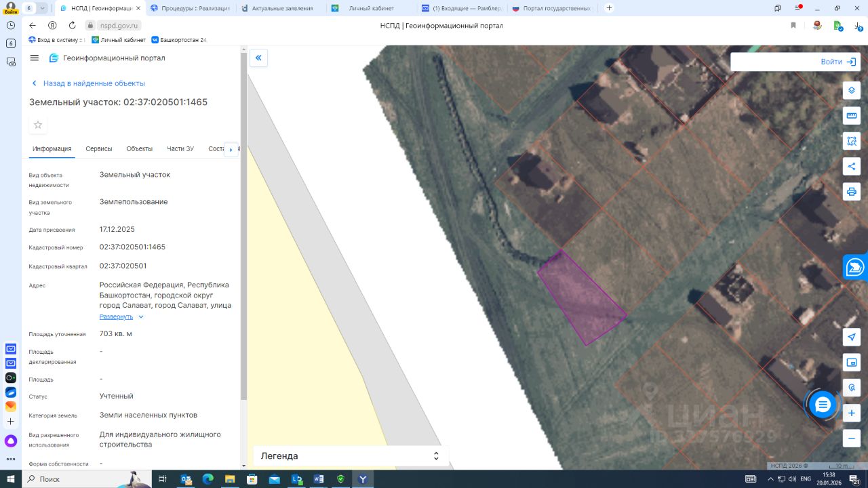
Task: Switch to the Сервисы tab
Action: coord(99,149)
